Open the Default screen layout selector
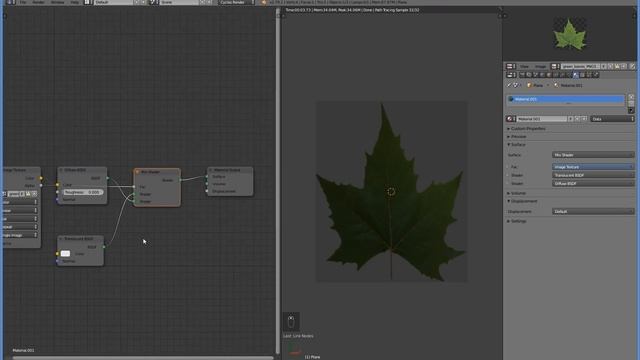Image resolution: width=640 pixels, height=360 pixels. coord(114,2)
